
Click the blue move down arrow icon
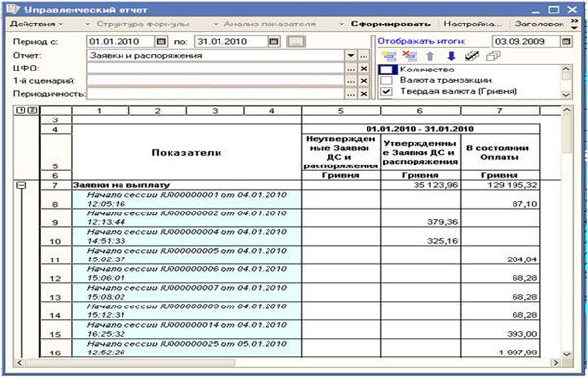[x=451, y=56]
